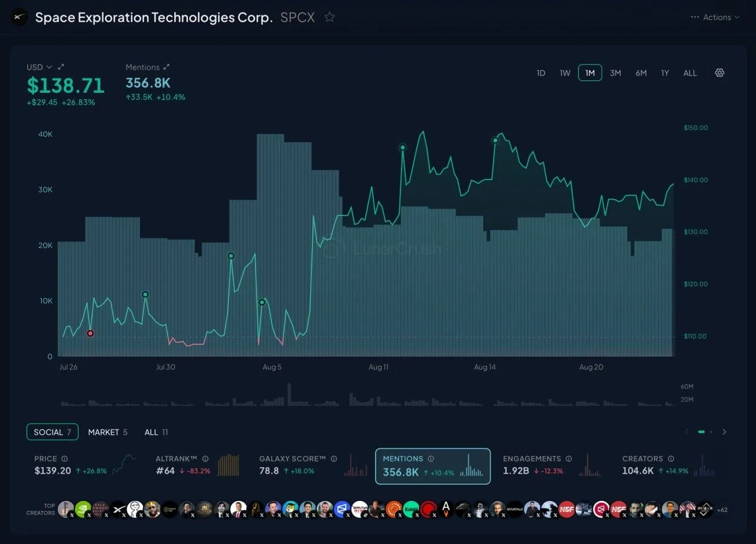Click the 356.8K mentions header value

(148, 83)
